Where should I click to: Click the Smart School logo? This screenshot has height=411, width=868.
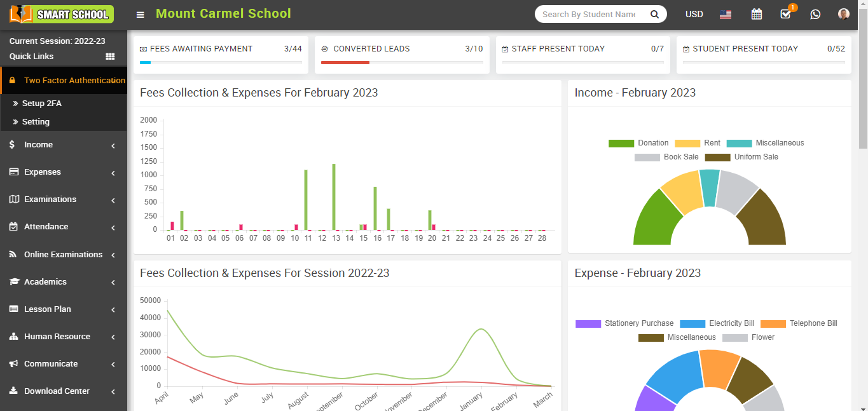click(62, 14)
